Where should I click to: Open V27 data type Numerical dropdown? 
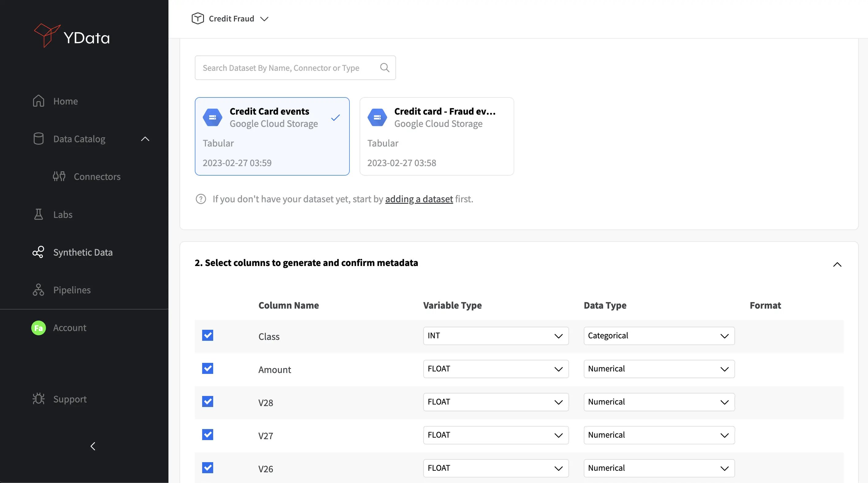click(x=659, y=435)
